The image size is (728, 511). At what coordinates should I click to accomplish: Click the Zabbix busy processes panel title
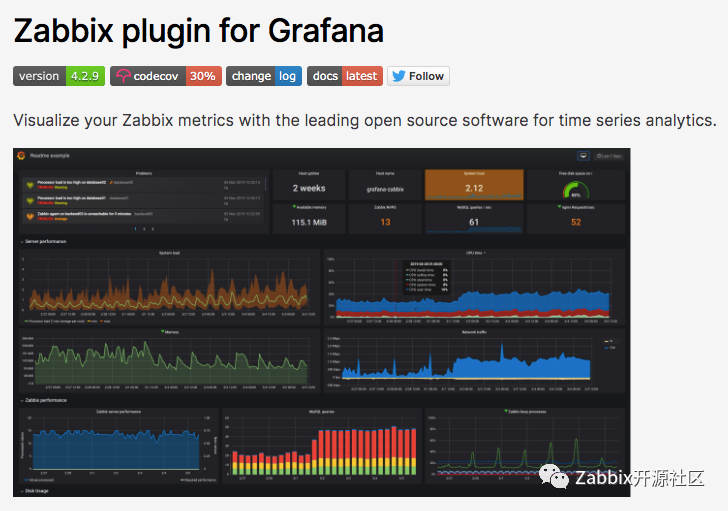[527, 412]
